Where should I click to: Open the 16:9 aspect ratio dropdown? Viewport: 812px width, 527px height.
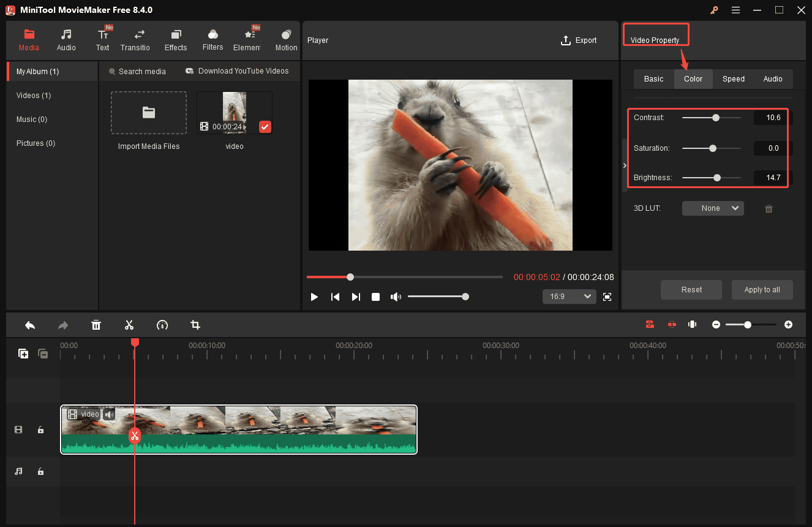click(569, 296)
